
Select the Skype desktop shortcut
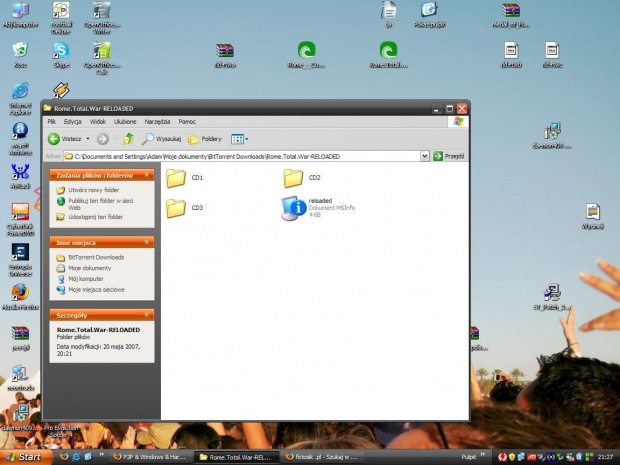(x=61, y=55)
